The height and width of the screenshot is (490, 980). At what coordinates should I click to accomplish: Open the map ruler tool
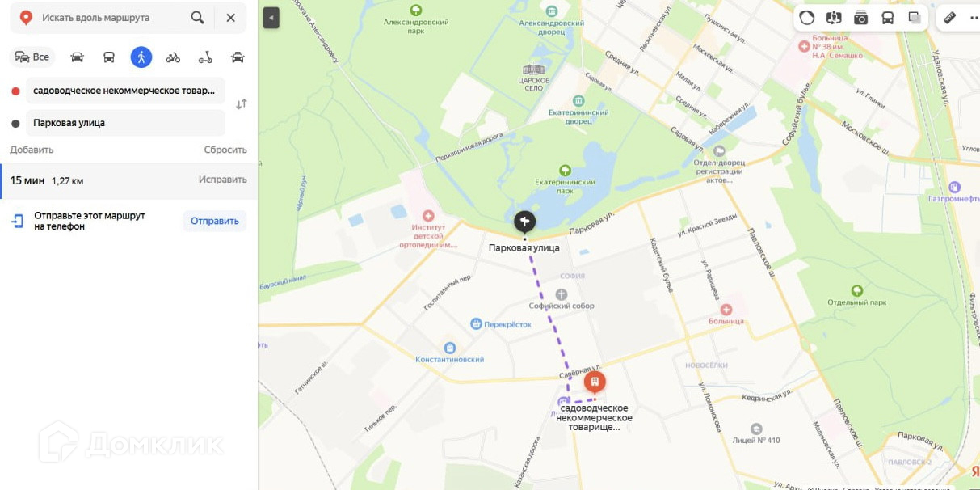coord(950,18)
